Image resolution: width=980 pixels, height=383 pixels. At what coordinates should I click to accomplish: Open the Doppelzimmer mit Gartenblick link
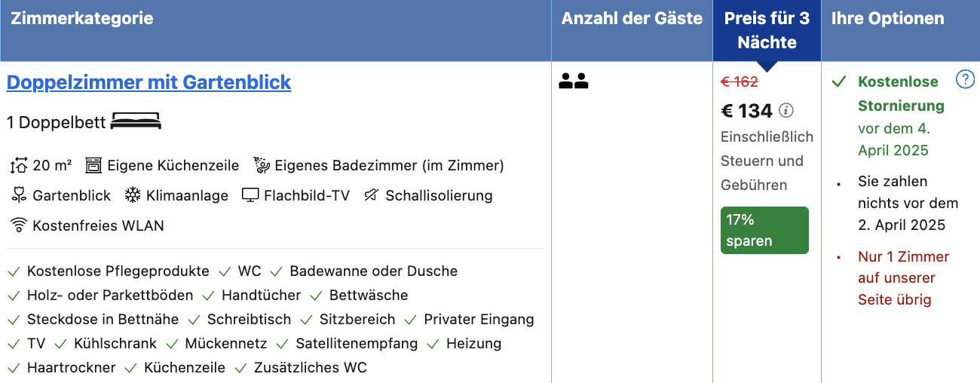[149, 82]
